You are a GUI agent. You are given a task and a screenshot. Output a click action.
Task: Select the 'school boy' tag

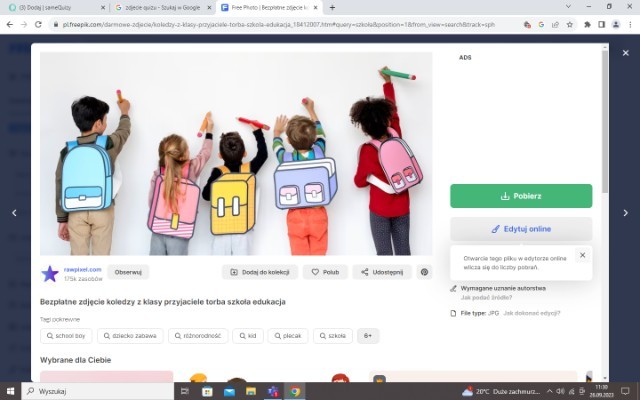click(x=67, y=336)
